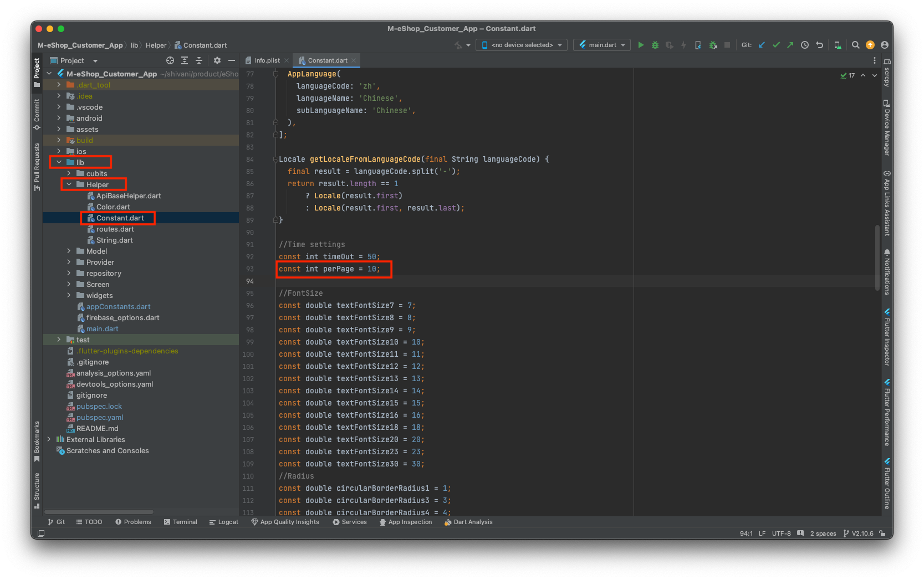Collapse the lib folder
Screen dimensions: 924x580
point(59,162)
